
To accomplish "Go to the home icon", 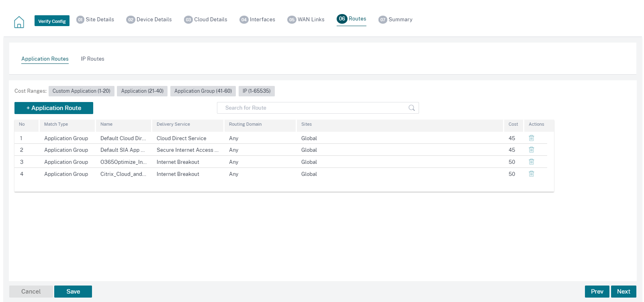I will (19, 22).
